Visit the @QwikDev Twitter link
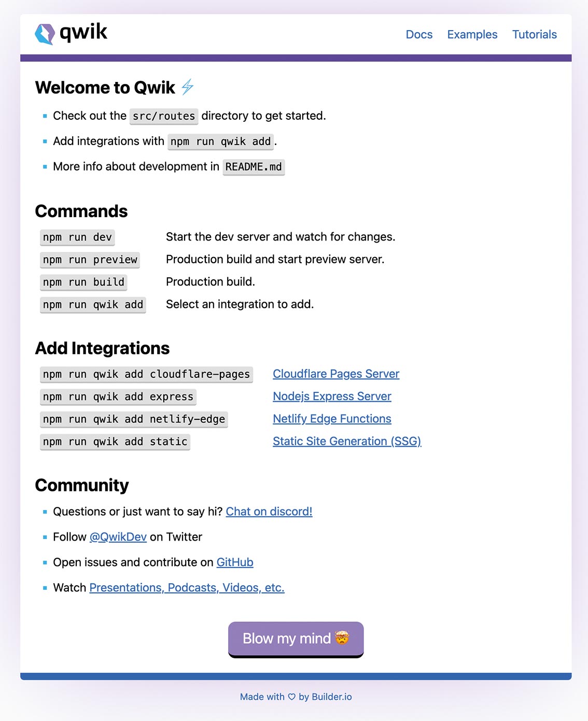Screen dimensions: 588x721 [x=118, y=537]
